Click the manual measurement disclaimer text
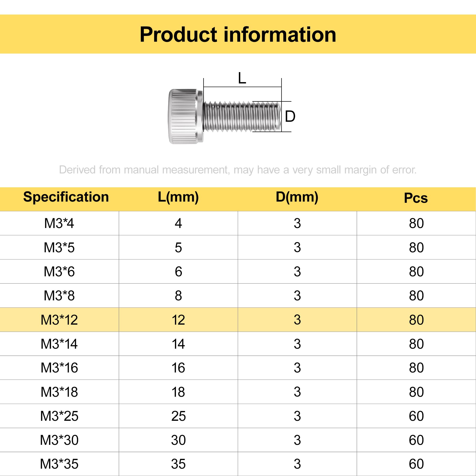Screen dimensions: 476x476 point(238,170)
